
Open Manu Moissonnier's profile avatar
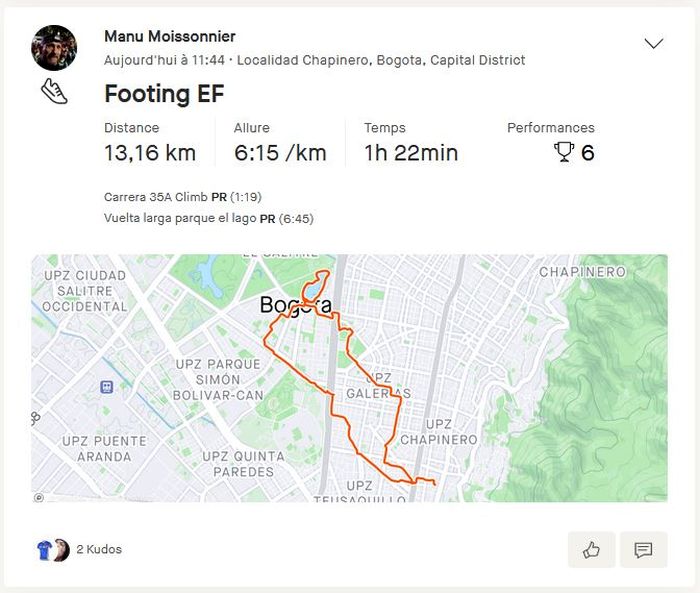(x=54, y=47)
